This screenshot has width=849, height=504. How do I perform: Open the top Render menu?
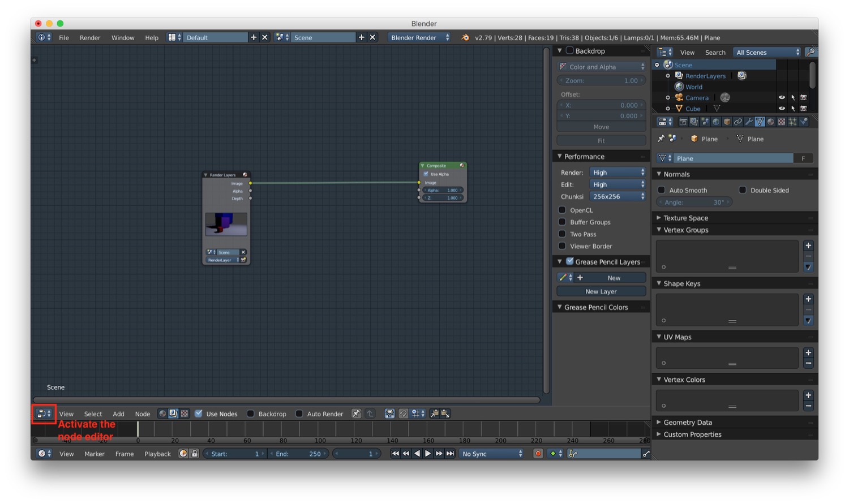point(90,37)
